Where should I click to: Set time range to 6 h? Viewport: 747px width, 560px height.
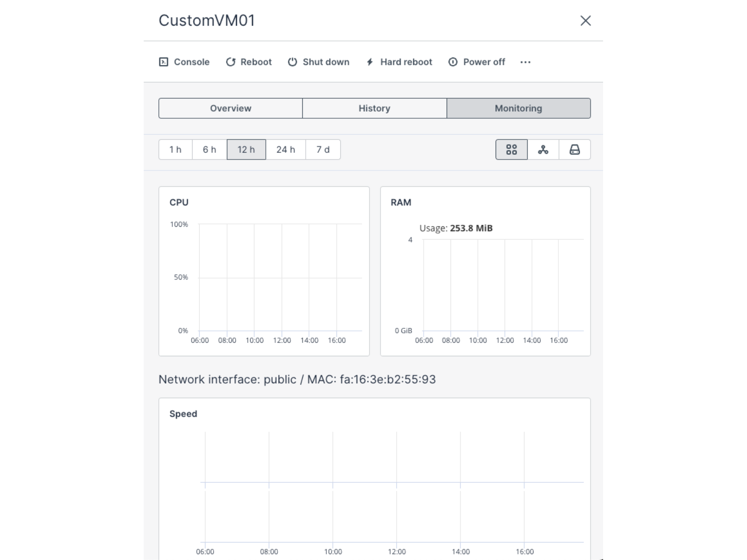(x=209, y=150)
